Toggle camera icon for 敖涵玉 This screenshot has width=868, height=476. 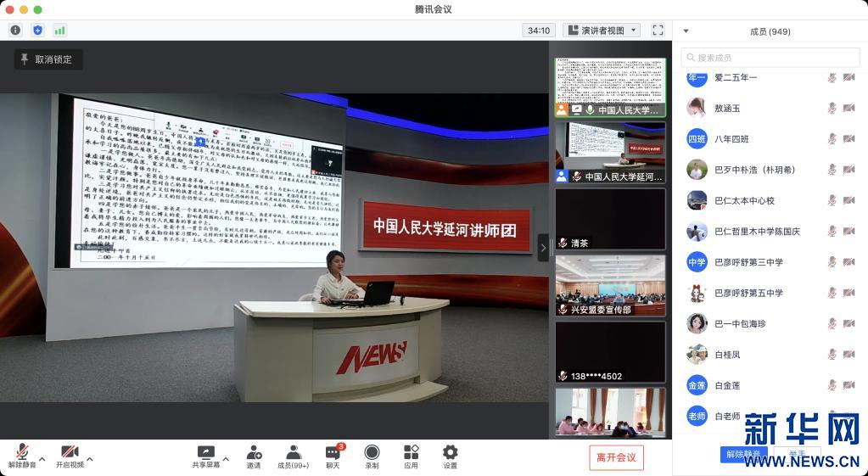pyautogui.click(x=849, y=108)
